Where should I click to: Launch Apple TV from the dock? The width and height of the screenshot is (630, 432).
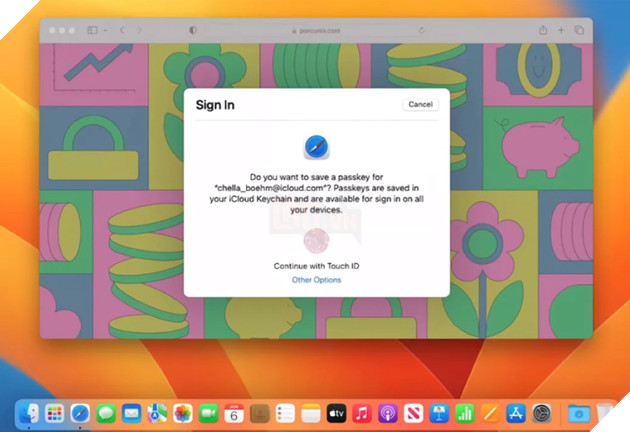pos(336,413)
